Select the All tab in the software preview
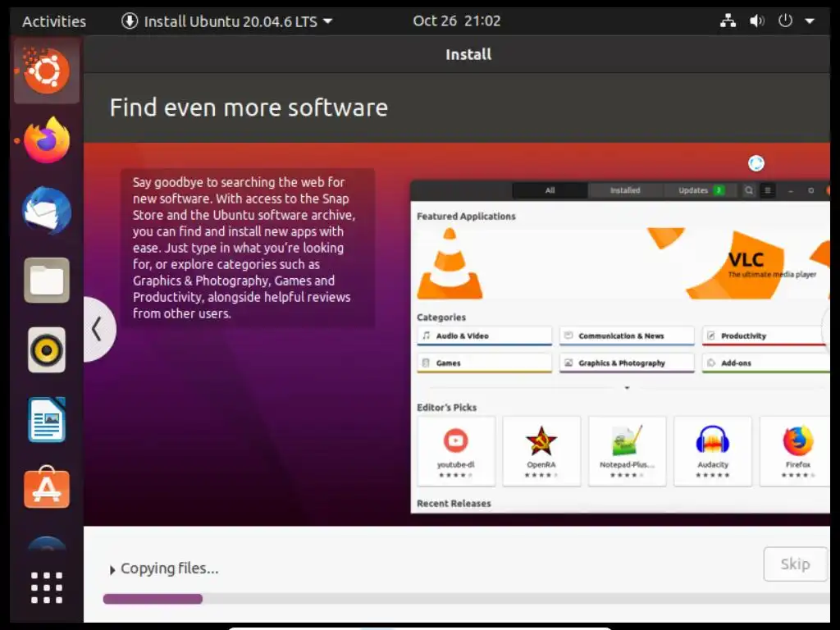Image resolution: width=840 pixels, height=630 pixels. pyautogui.click(x=550, y=190)
